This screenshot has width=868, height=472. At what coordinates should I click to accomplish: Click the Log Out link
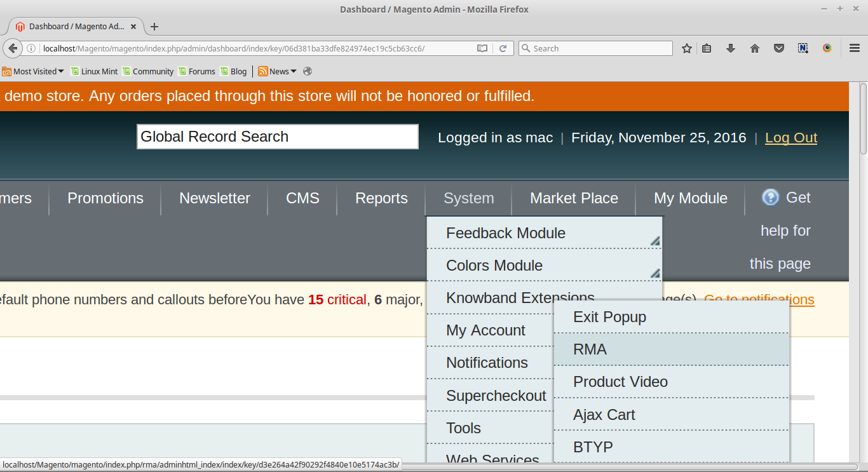pos(791,138)
